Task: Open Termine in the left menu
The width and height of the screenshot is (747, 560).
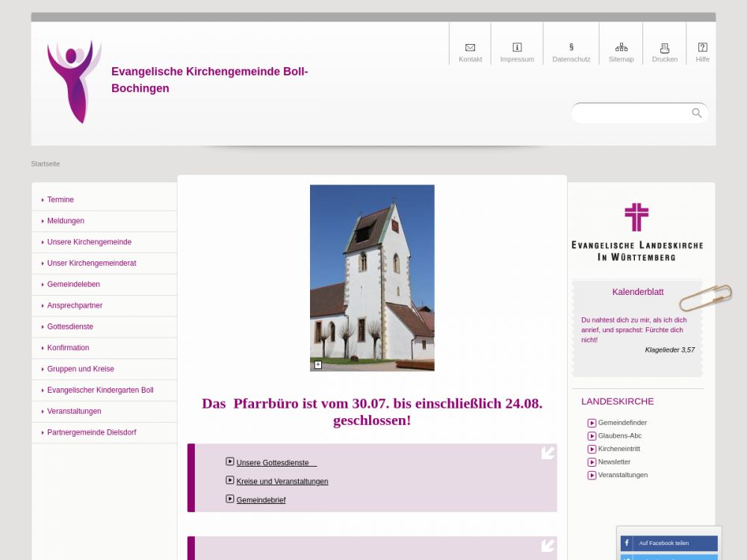Action: point(61,200)
